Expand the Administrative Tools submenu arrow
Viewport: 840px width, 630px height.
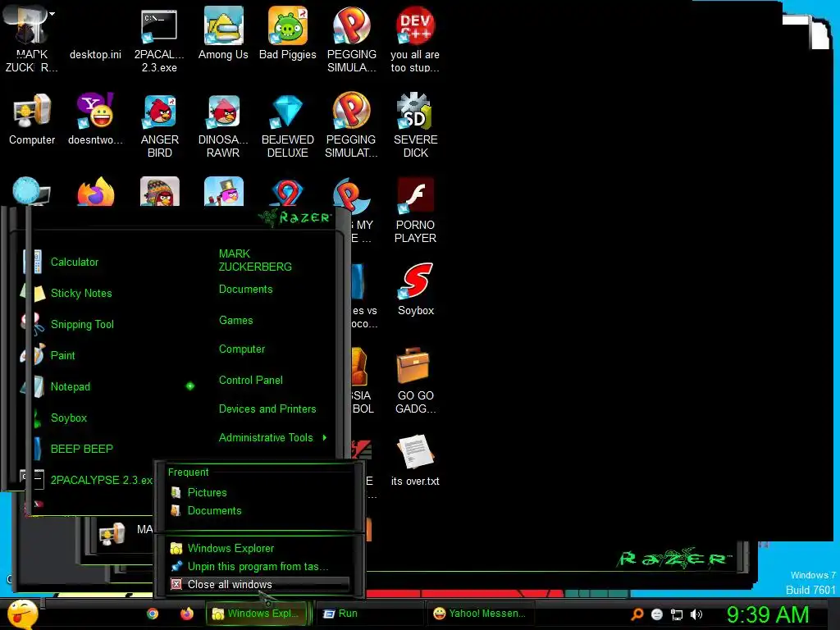point(325,438)
